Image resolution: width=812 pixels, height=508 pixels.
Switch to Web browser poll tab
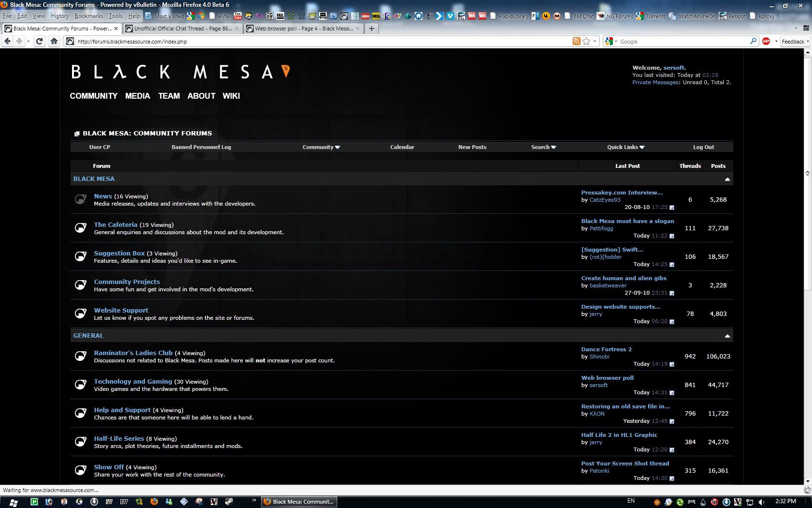pyautogui.click(x=303, y=29)
